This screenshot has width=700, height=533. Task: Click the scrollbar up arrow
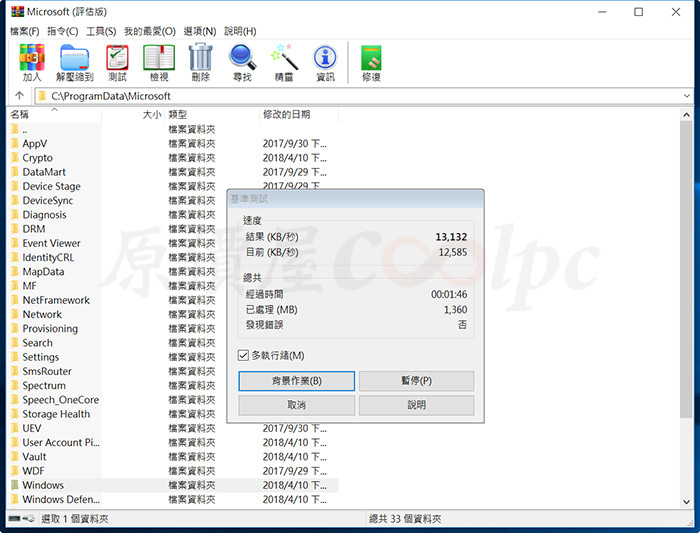(686, 115)
